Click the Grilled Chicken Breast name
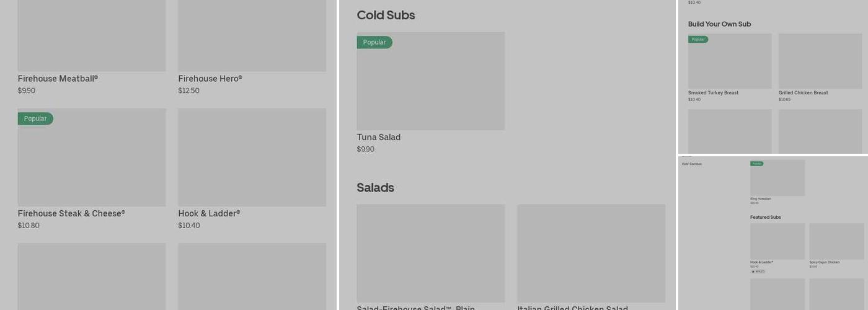Viewport: 868px width, 310px height. pyautogui.click(x=803, y=93)
